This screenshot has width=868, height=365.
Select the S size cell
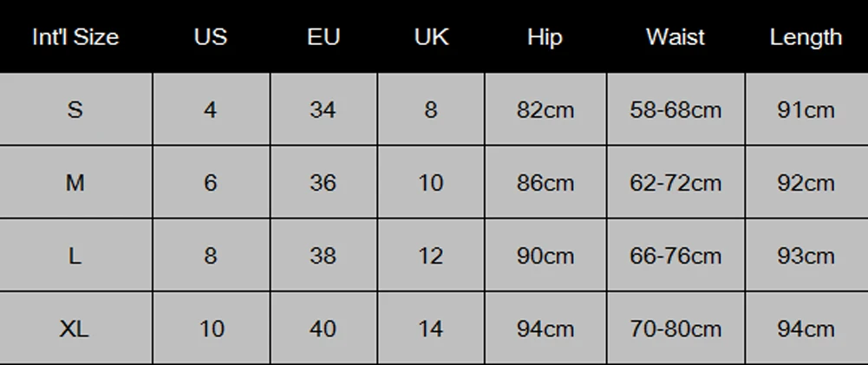pos(75,110)
